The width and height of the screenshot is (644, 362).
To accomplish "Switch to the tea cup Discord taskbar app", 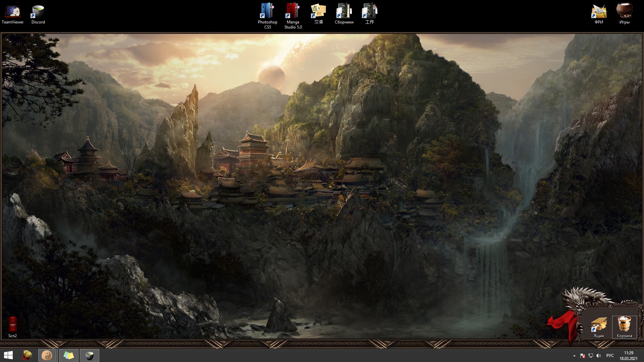I will click(89, 355).
